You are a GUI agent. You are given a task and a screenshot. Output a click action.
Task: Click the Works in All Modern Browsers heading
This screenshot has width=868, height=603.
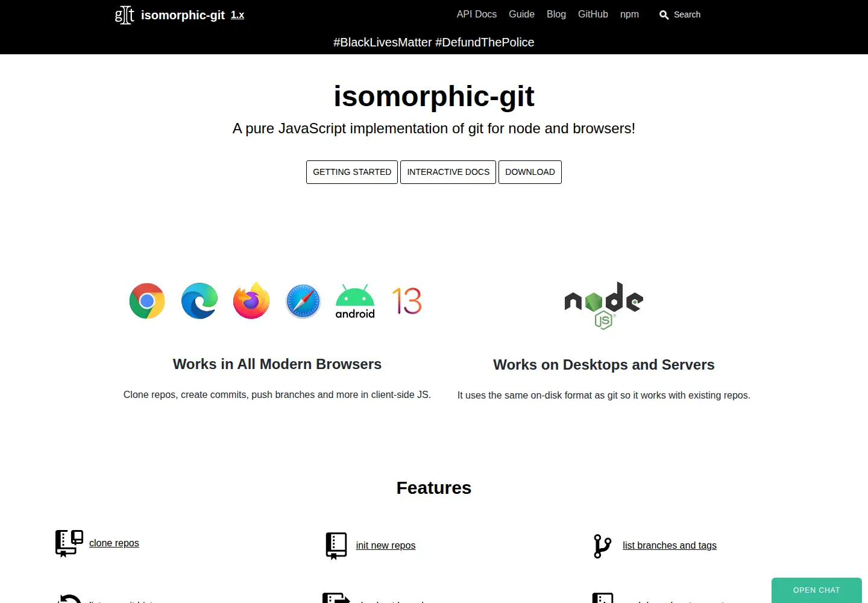tap(277, 364)
